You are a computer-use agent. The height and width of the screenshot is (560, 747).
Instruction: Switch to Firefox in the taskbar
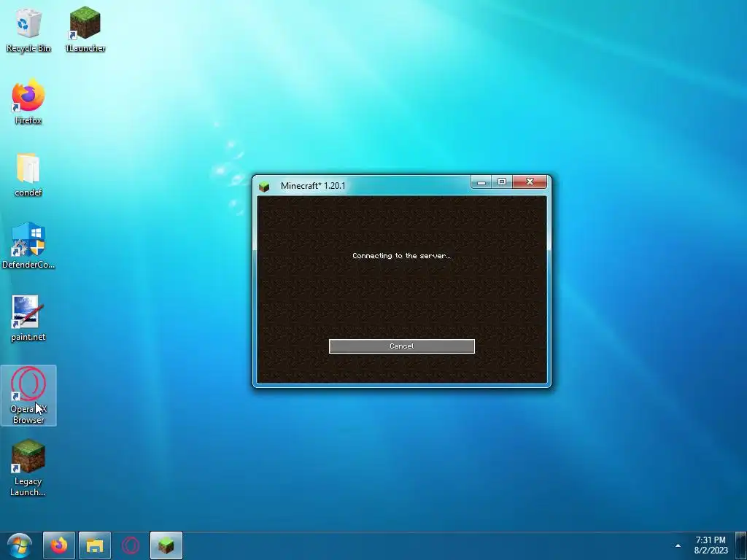[59, 545]
